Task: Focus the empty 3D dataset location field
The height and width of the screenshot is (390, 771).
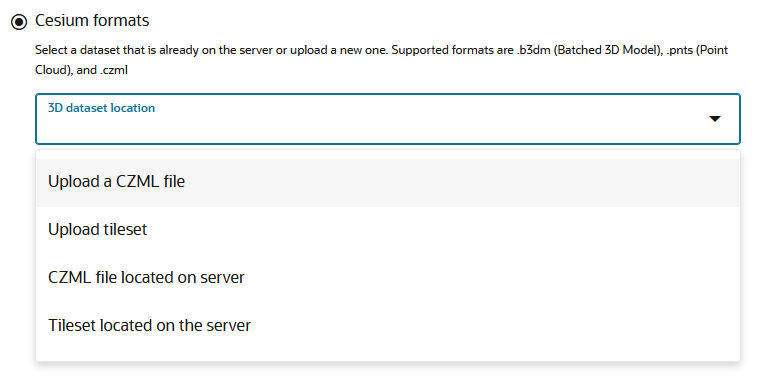Action: [x=387, y=119]
